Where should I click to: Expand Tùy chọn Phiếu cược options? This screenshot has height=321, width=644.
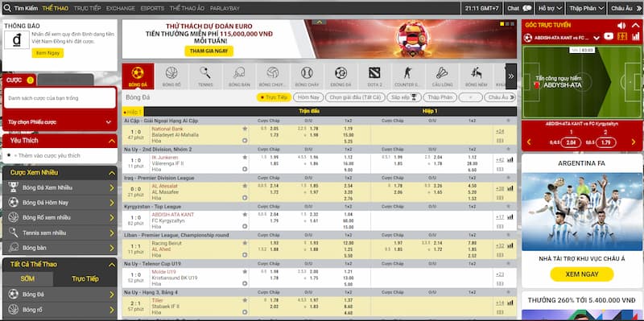(60, 122)
